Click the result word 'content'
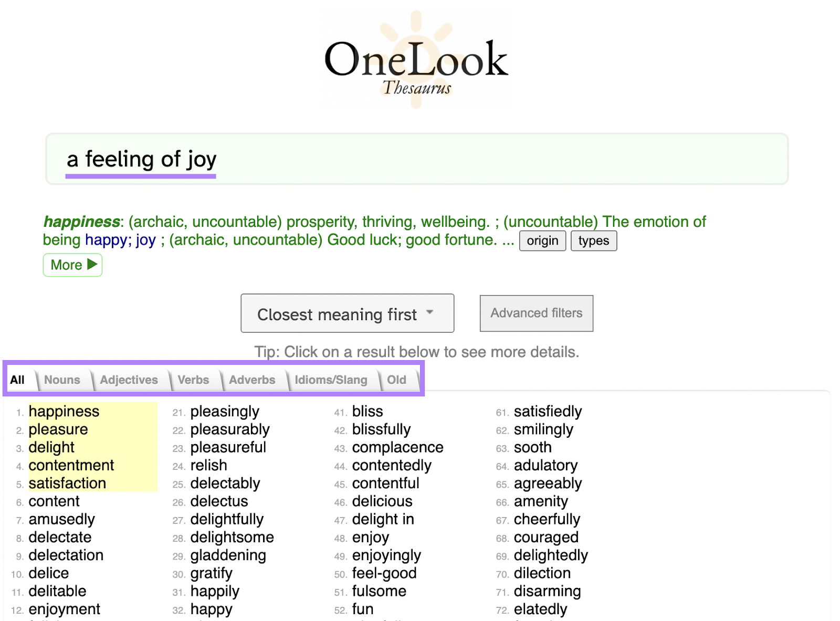This screenshot has height=621, width=840. [x=54, y=501]
